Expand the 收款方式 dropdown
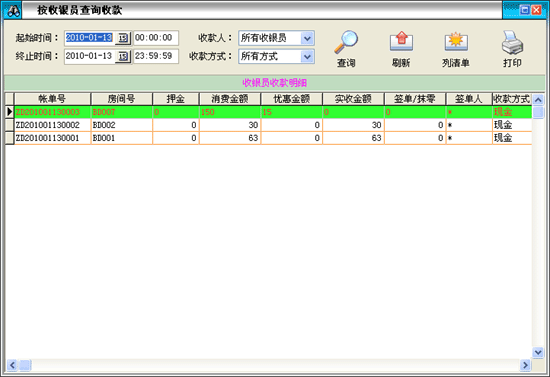Viewport: 550px width, 377px height. (x=307, y=56)
